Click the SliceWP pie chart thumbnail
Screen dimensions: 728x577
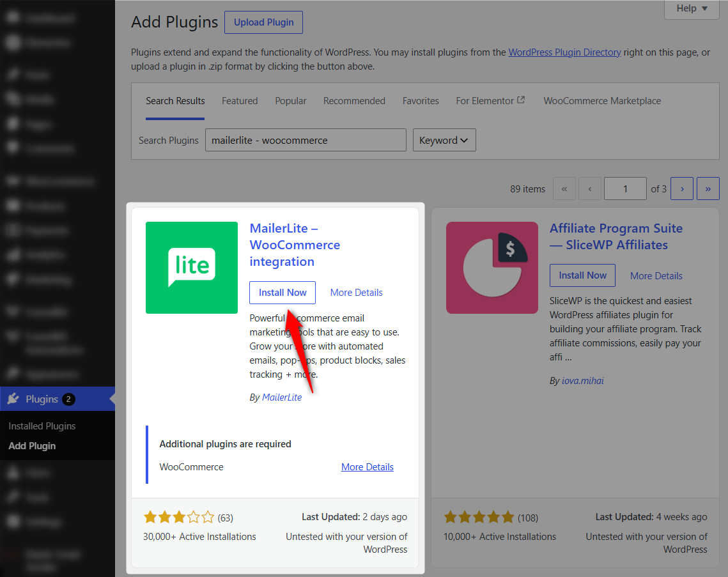pyautogui.click(x=492, y=268)
